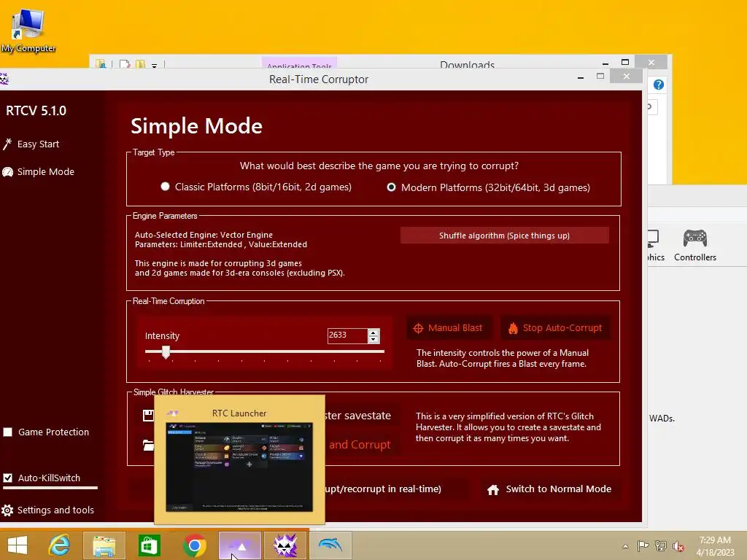Choose Classic Platforms radio option
Screen dimensions: 747x560
tap(165, 187)
